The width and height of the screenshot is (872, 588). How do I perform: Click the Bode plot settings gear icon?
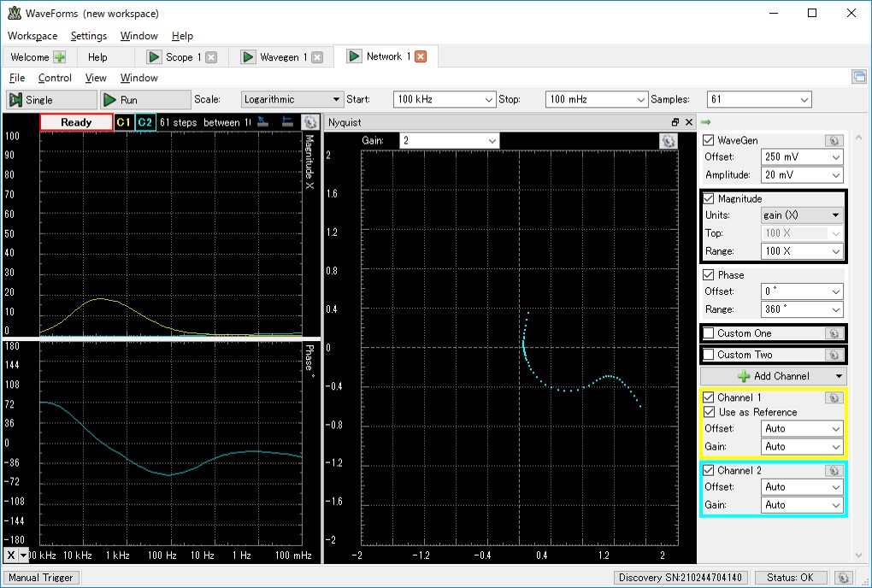311,122
